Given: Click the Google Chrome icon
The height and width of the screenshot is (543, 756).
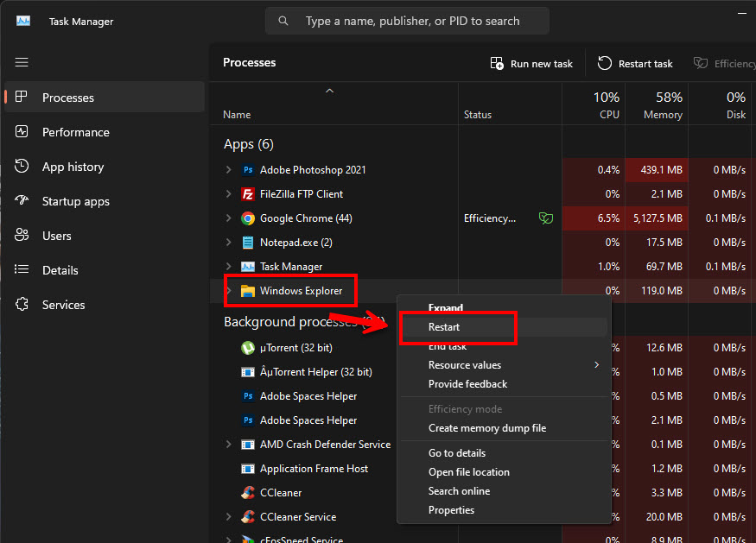Looking at the screenshot, I should click(x=248, y=218).
